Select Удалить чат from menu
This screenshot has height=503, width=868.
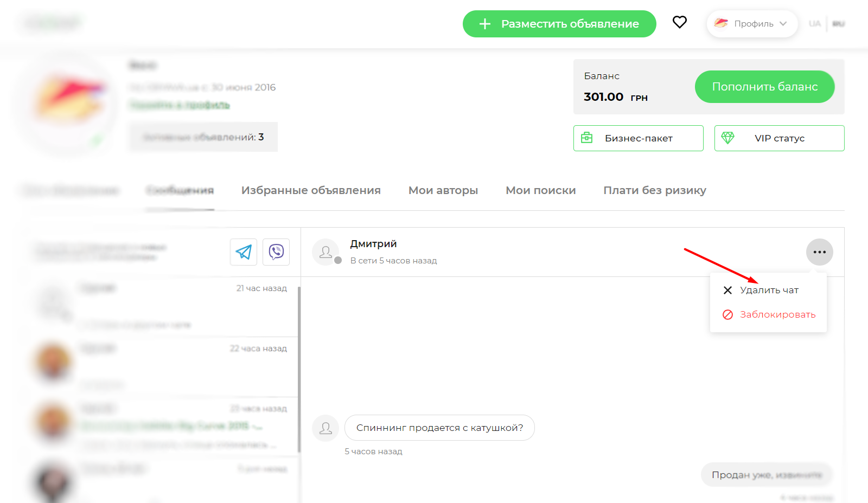pyautogui.click(x=769, y=291)
